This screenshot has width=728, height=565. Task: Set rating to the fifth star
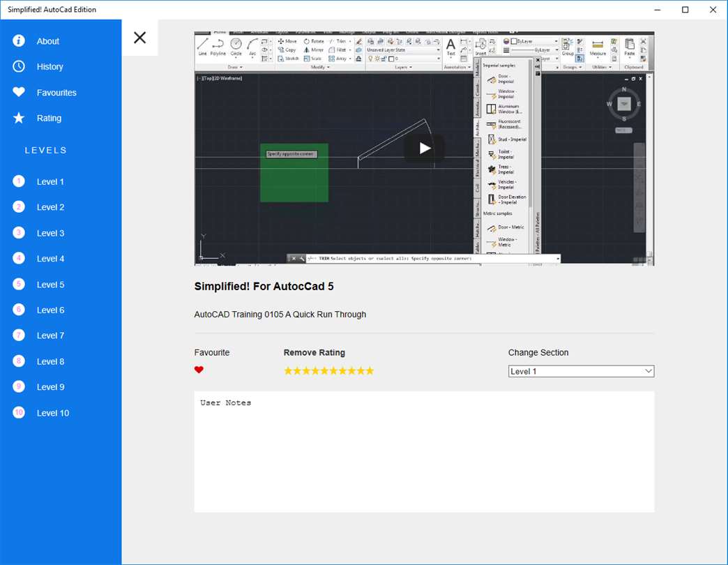click(x=324, y=370)
